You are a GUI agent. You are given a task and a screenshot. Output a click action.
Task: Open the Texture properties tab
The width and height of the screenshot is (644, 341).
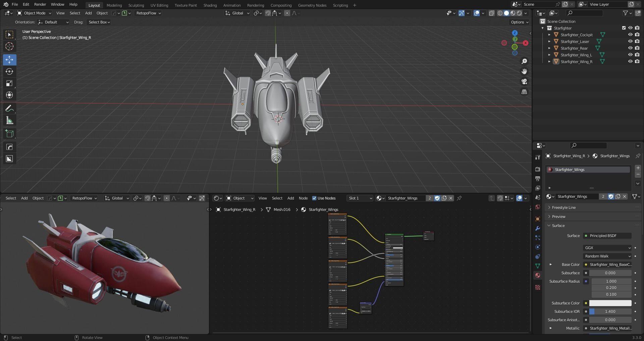tap(538, 287)
